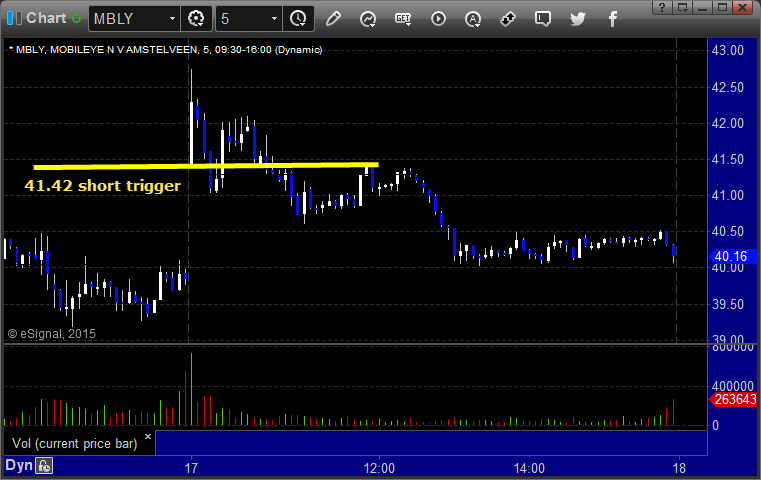Viewport: 761px width, 480px height.
Task: Click the tallest green volume bar
Action: click(x=191, y=389)
